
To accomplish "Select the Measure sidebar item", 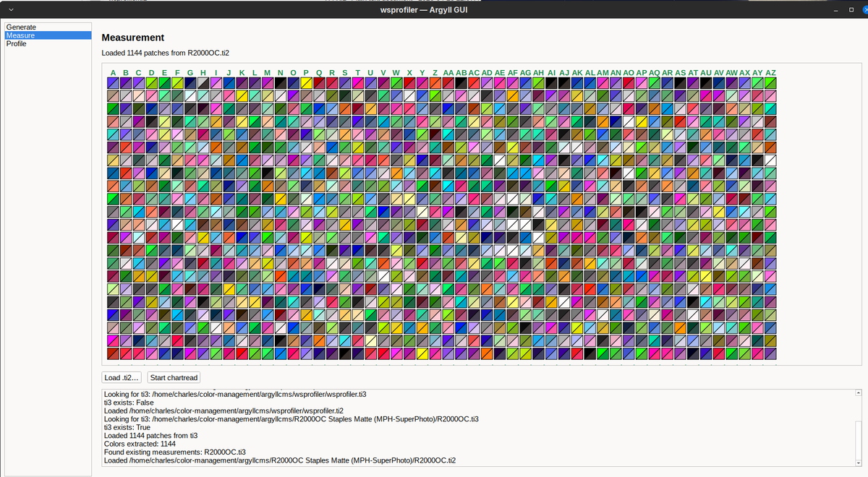I will (20, 35).
